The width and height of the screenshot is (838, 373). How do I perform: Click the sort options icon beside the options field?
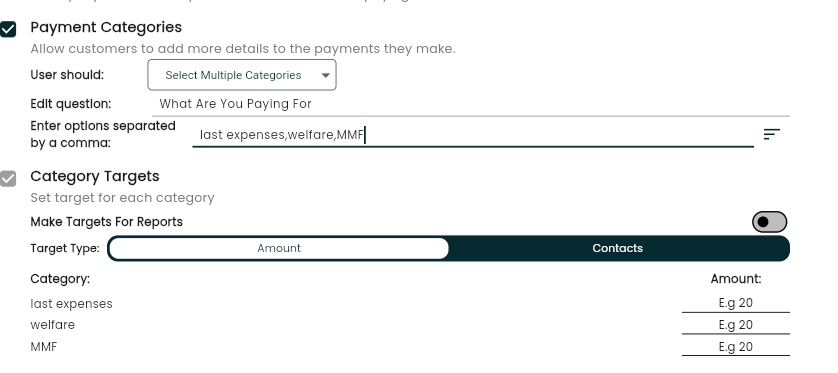coord(771,134)
